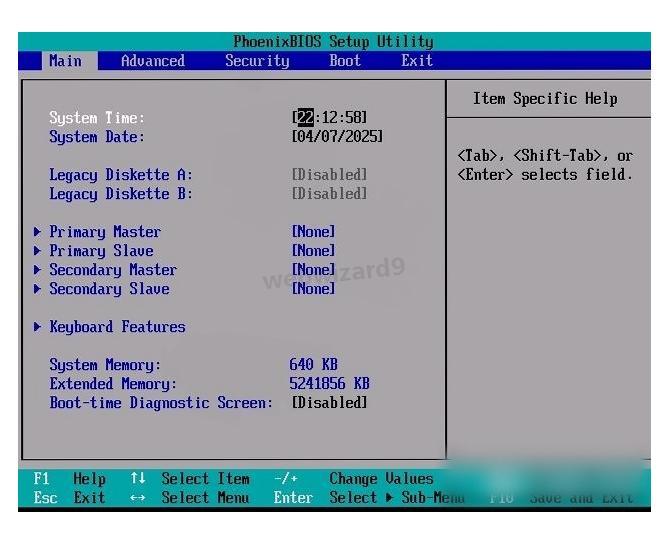Expand the Secondary Slave submenu arrow
The image size is (669, 544).
[37, 289]
